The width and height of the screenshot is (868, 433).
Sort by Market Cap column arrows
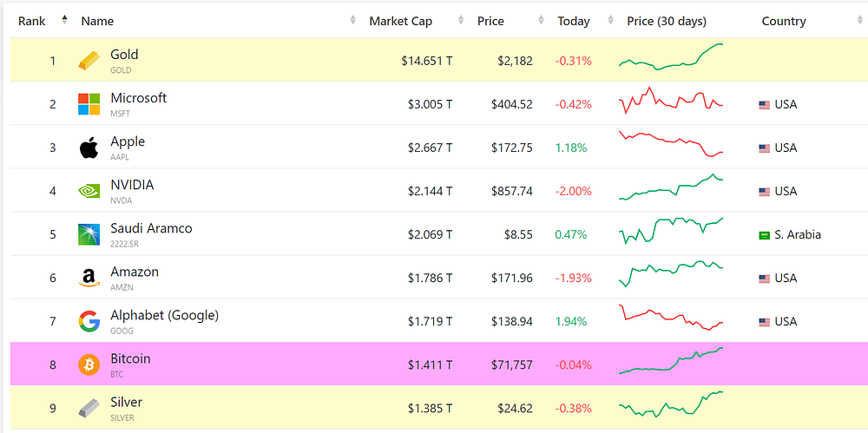pyautogui.click(x=461, y=21)
